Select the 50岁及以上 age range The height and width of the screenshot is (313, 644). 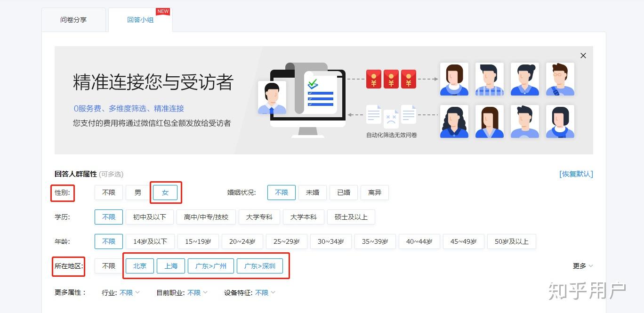512,241
